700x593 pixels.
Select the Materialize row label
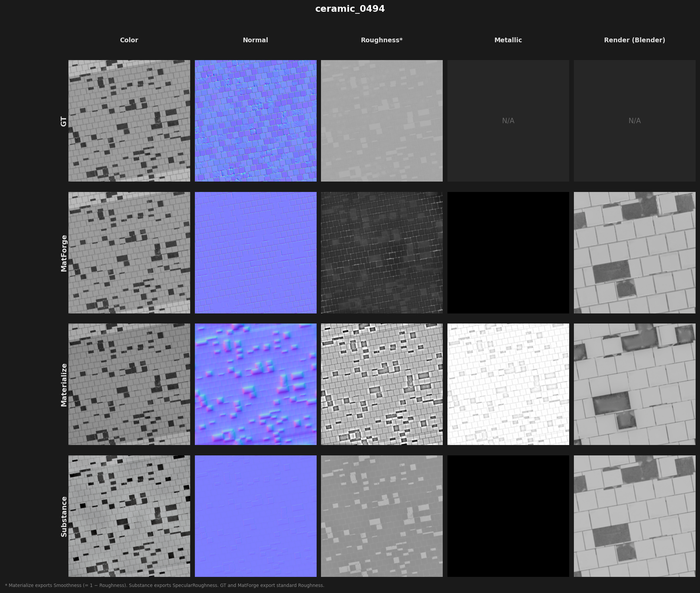(x=63, y=385)
